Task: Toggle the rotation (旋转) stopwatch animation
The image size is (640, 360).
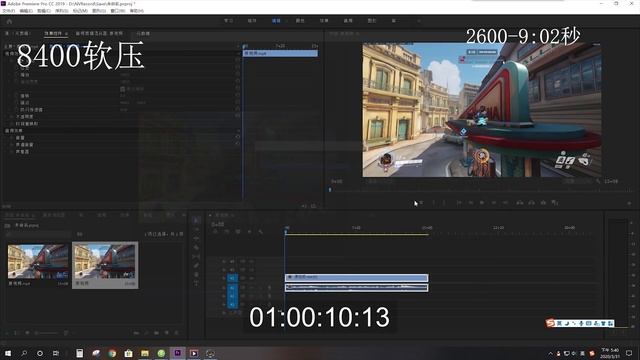Action: (16, 96)
